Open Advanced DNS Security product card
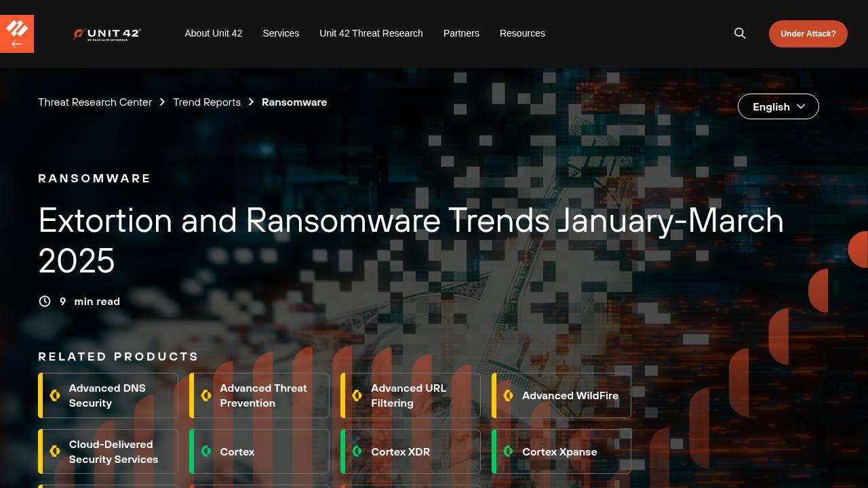The image size is (868, 488). pos(108,396)
